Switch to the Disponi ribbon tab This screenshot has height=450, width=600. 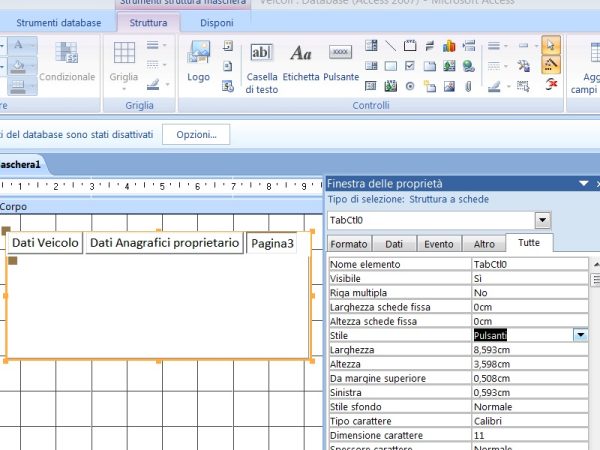(217, 22)
